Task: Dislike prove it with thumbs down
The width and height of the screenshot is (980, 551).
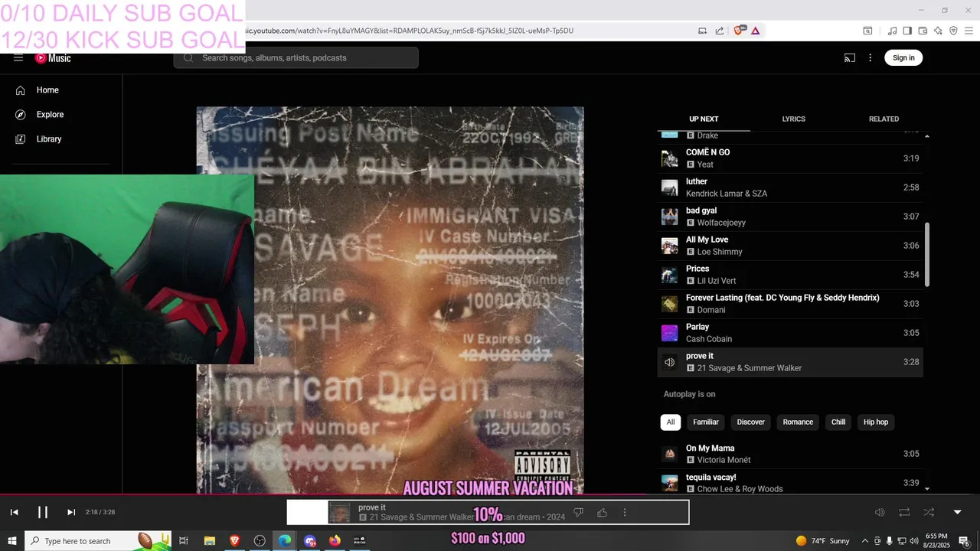Action: [x=579, y=513]
